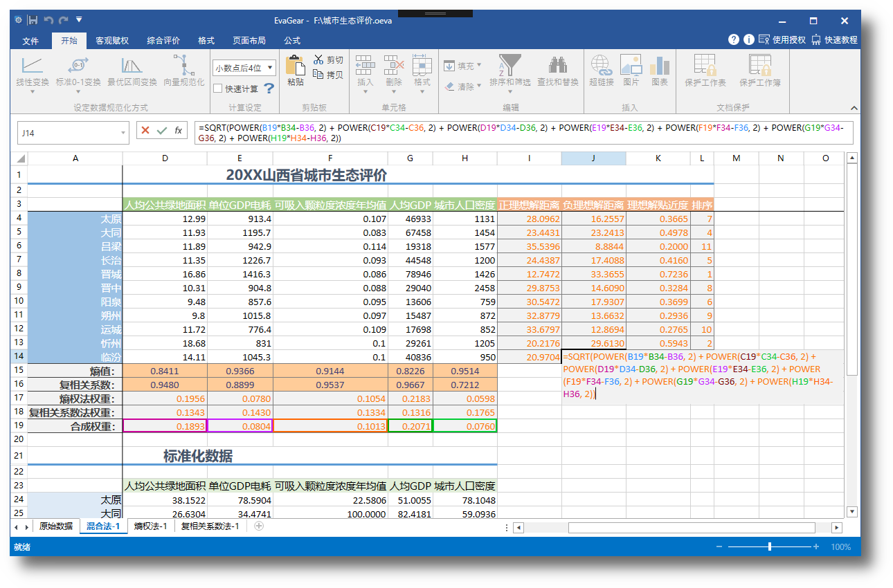
Task: Click cell containing 0.1893 in 合成权重 row
Action: click(x=165, y=426)
